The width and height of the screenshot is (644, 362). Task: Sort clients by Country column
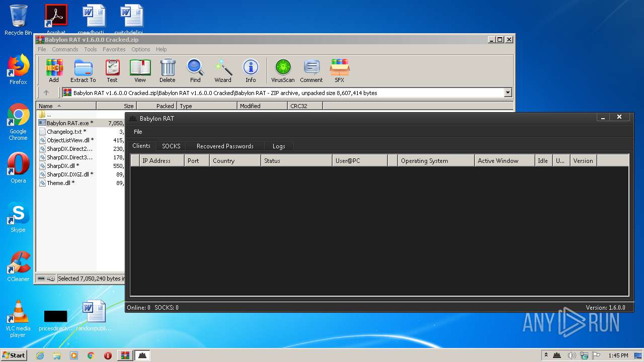pos(235,161)
